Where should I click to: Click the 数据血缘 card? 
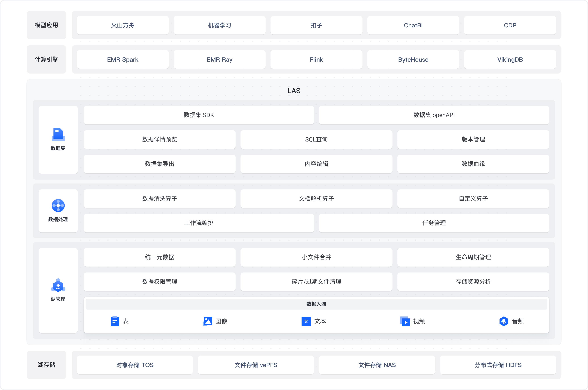473,164
